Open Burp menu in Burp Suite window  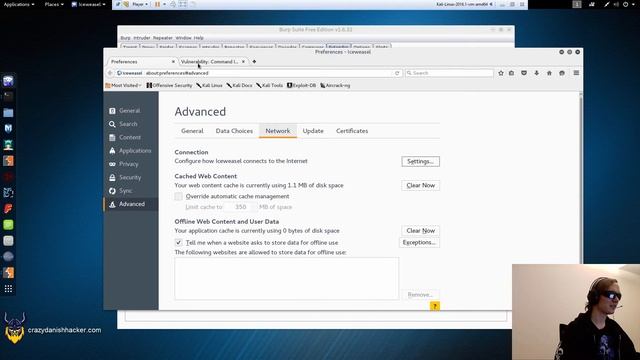coord(125,38)
